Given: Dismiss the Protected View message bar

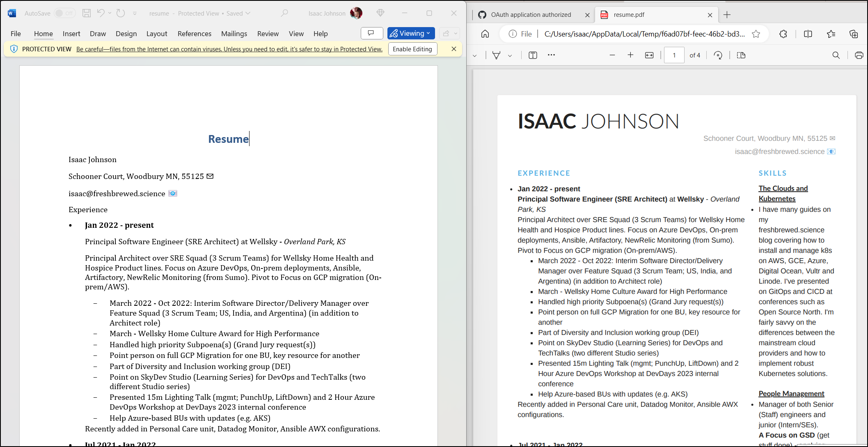Looking at the screenshot, I should click(454, 49).
